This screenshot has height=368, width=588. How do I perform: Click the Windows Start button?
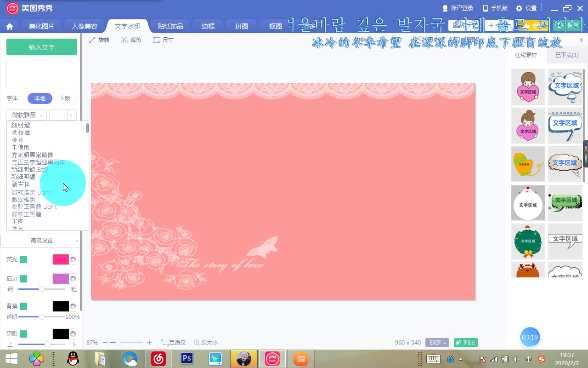(11, 358)
